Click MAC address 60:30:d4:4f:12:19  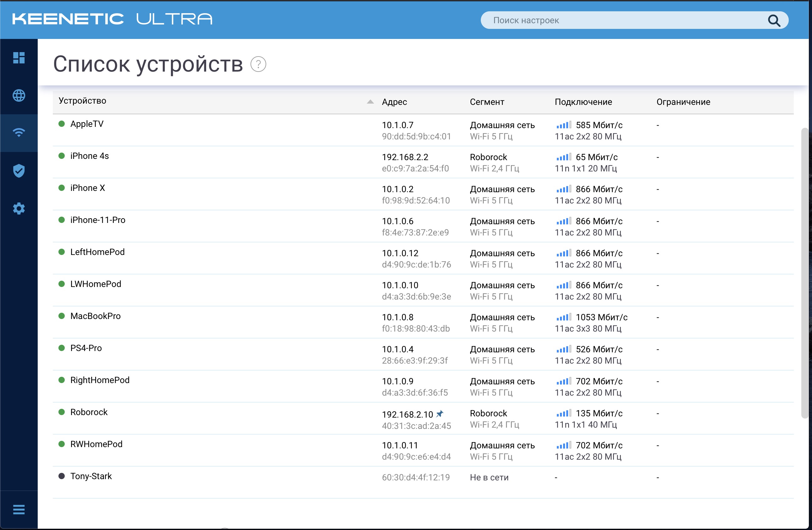coord(416,478)
